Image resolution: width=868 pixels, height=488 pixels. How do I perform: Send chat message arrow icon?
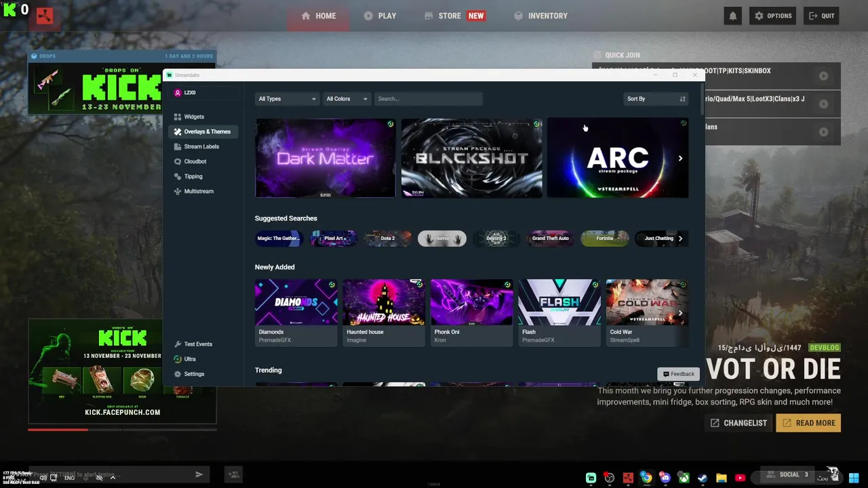point(199,474)
